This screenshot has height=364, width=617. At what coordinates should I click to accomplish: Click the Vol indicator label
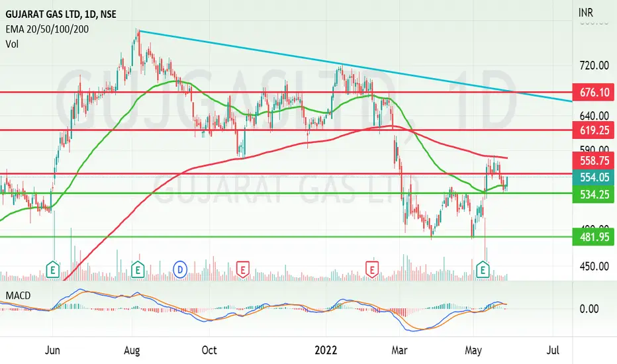point(12,44)
